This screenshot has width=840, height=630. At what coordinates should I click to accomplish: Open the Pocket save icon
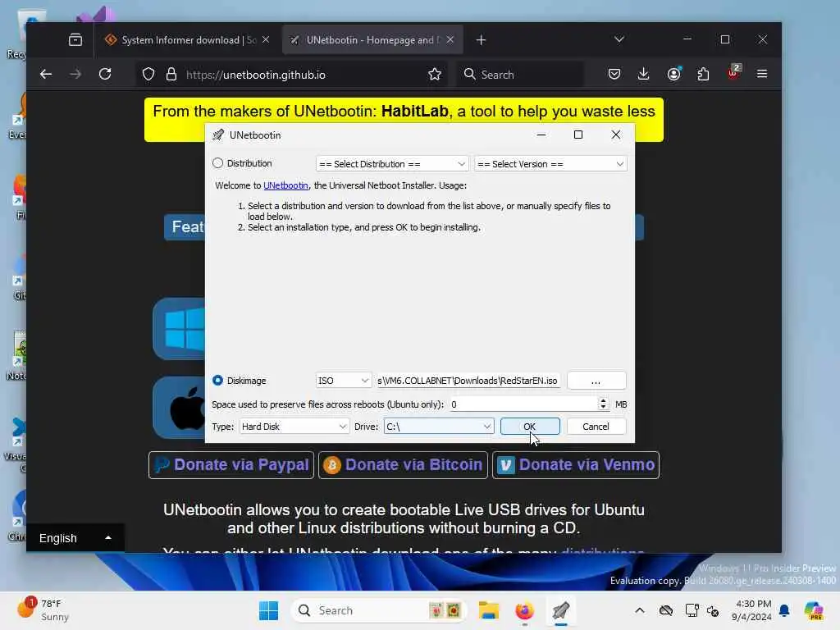click(614, 74)
